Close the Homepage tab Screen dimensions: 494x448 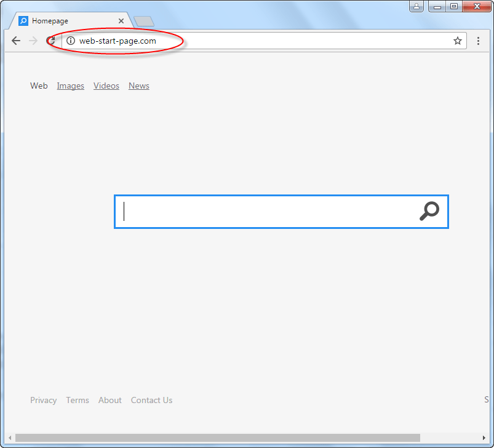pyautogui.click(x=121, y=21)
